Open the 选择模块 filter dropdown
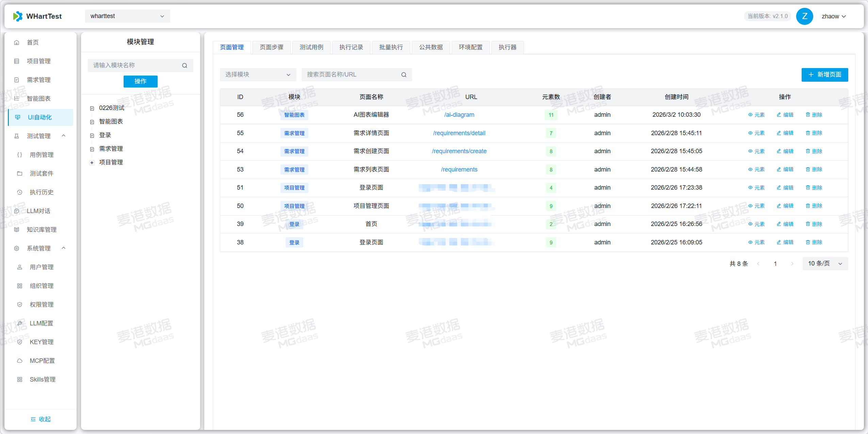 (258, 75)
